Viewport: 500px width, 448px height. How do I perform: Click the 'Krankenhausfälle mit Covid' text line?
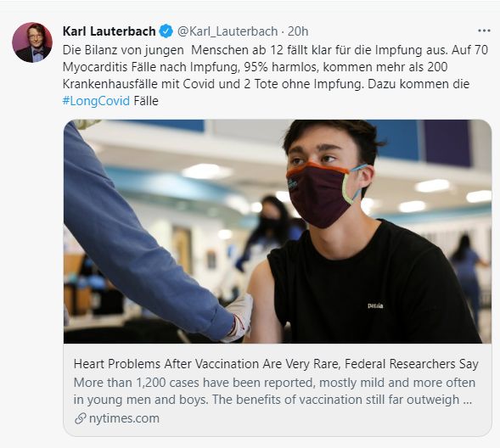[x=266, y=84]
